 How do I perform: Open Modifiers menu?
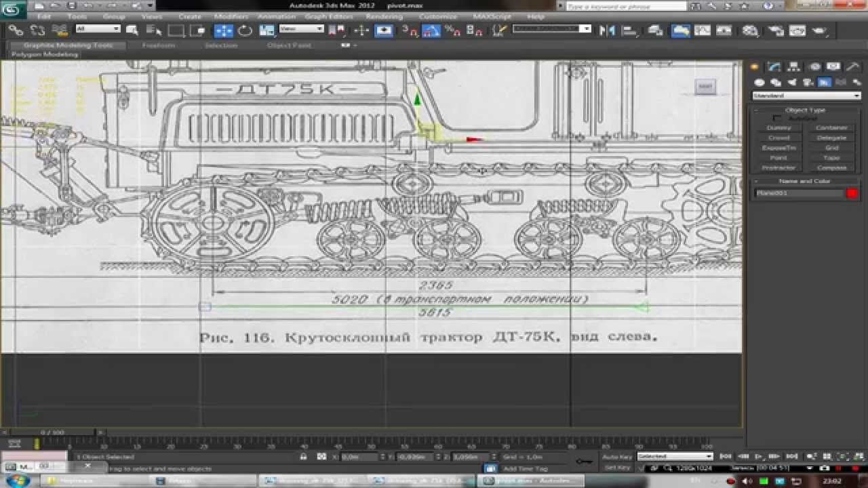pyautogui.click(x=231, y=16)
